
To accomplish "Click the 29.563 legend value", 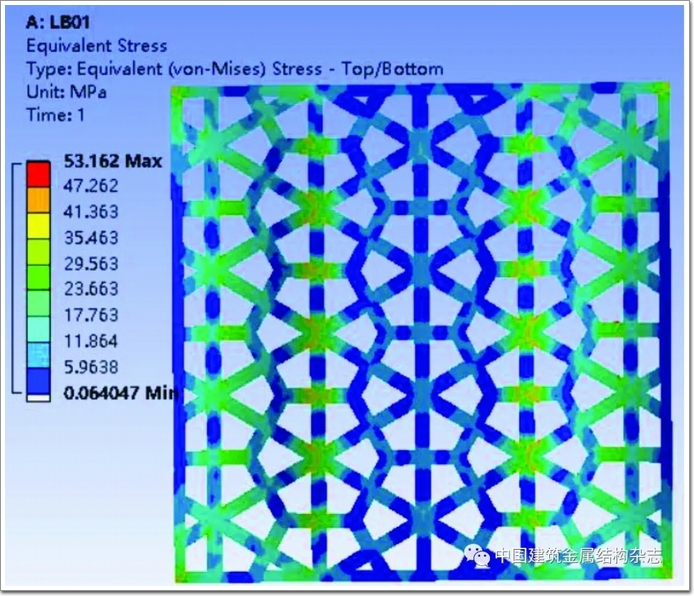I will click(x=91, y=264).
